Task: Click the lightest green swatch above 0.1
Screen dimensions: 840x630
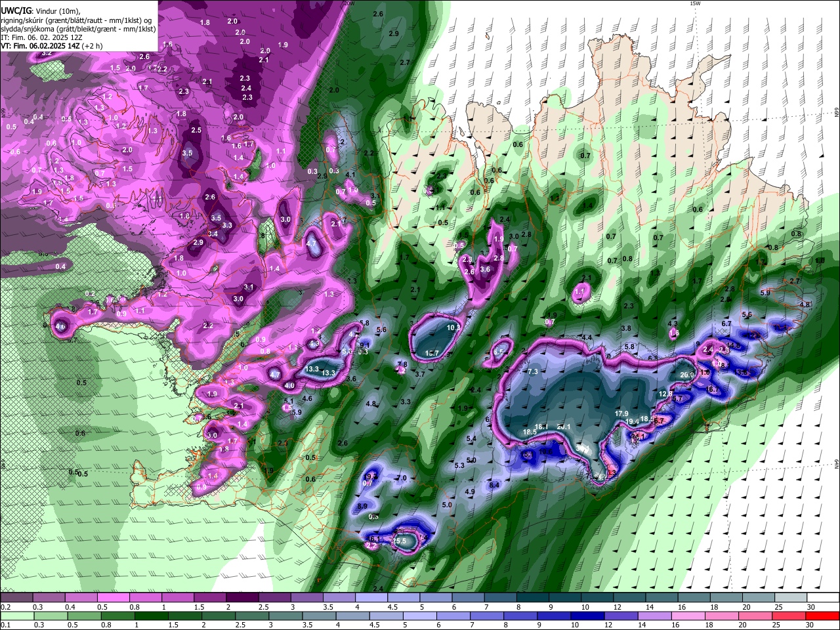Action: tap(16, 616)
